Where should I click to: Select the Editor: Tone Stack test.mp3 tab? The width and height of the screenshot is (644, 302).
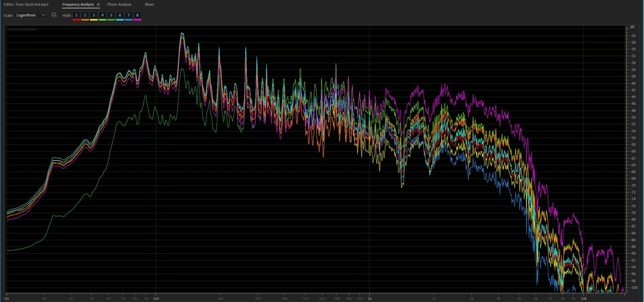click(26, 5)
